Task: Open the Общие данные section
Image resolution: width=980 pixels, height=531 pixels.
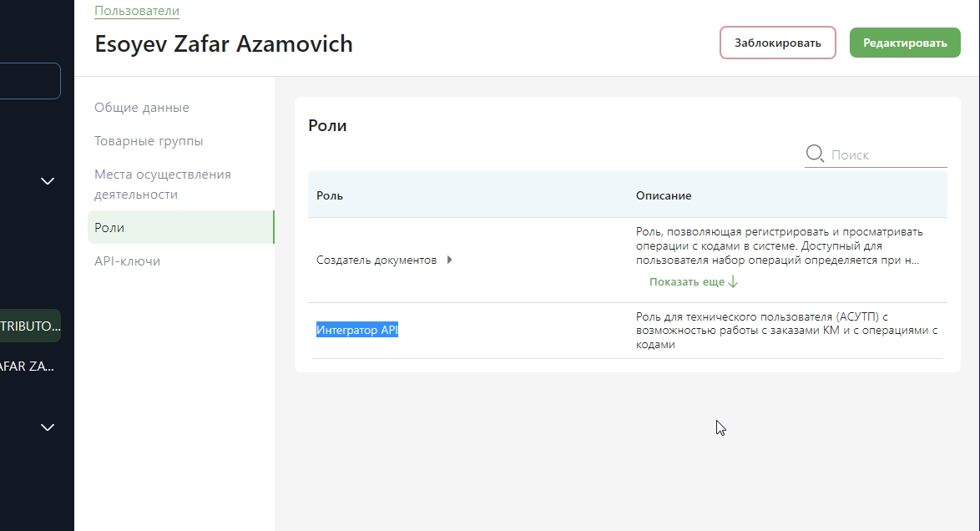Action: point(142,108)
